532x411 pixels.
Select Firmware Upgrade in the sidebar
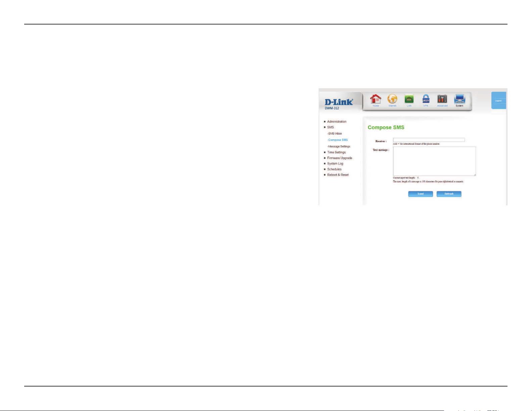click(x=340, y=158)
